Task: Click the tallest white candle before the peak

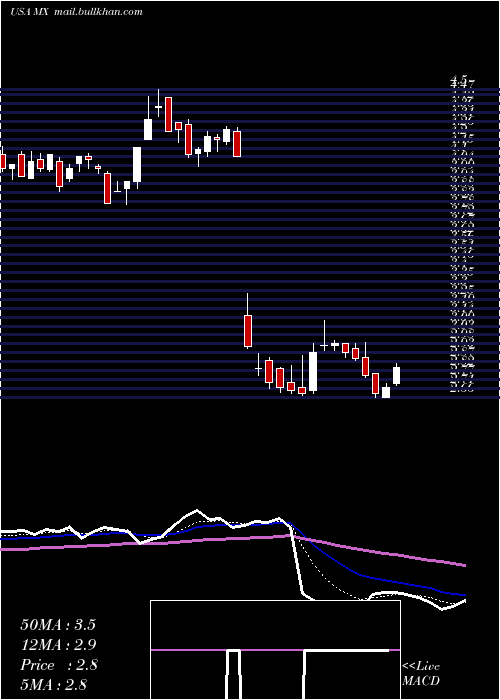Action: (137, 165)
